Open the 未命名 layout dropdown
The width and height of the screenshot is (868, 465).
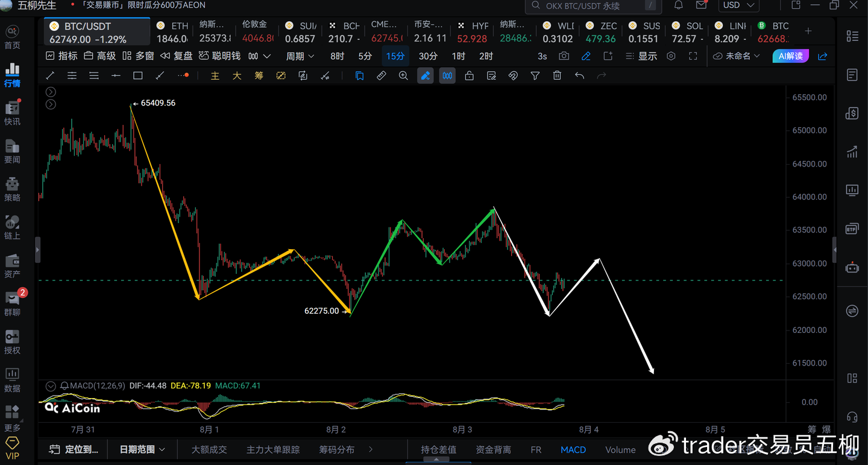[737, 56]
